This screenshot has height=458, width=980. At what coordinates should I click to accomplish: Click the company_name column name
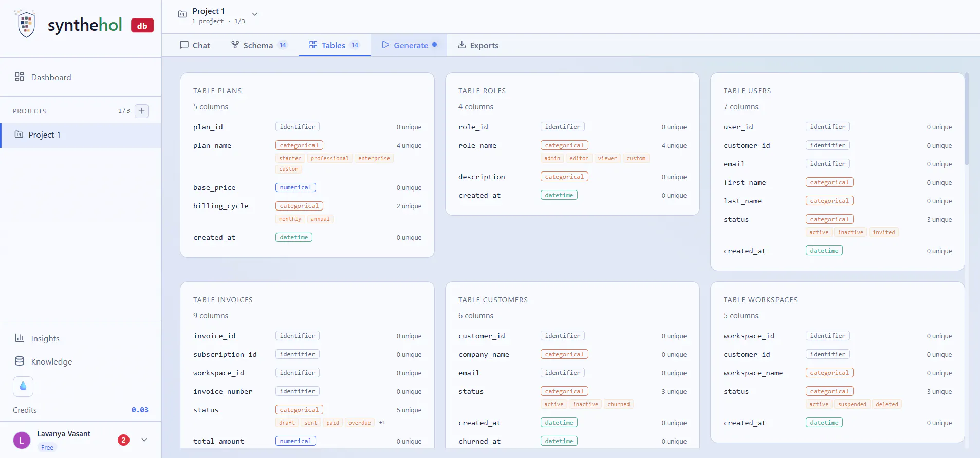click(484, 354)
